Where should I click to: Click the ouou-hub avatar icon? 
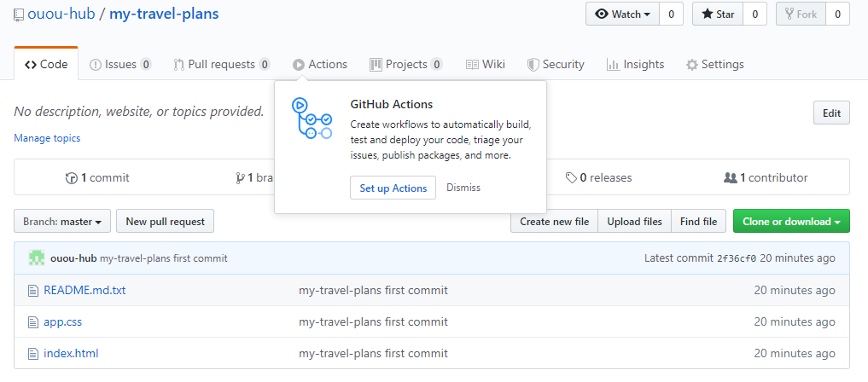(37, 258)
